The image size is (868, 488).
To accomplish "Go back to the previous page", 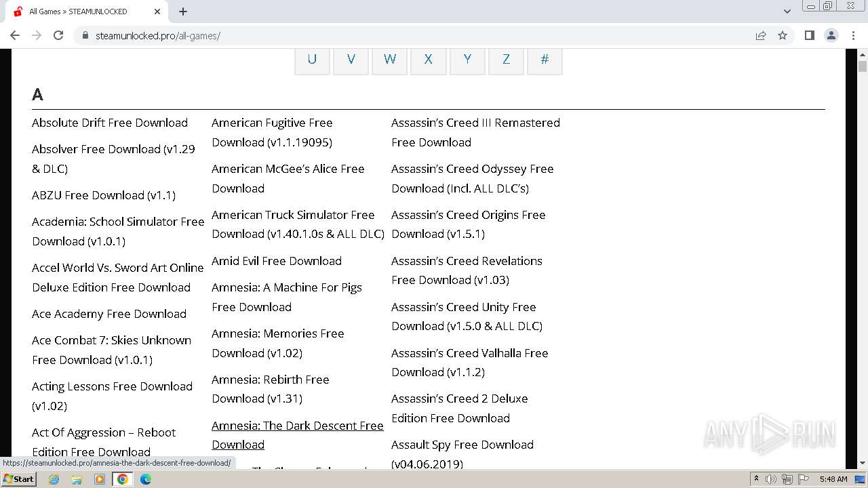I will pos(15,35).
